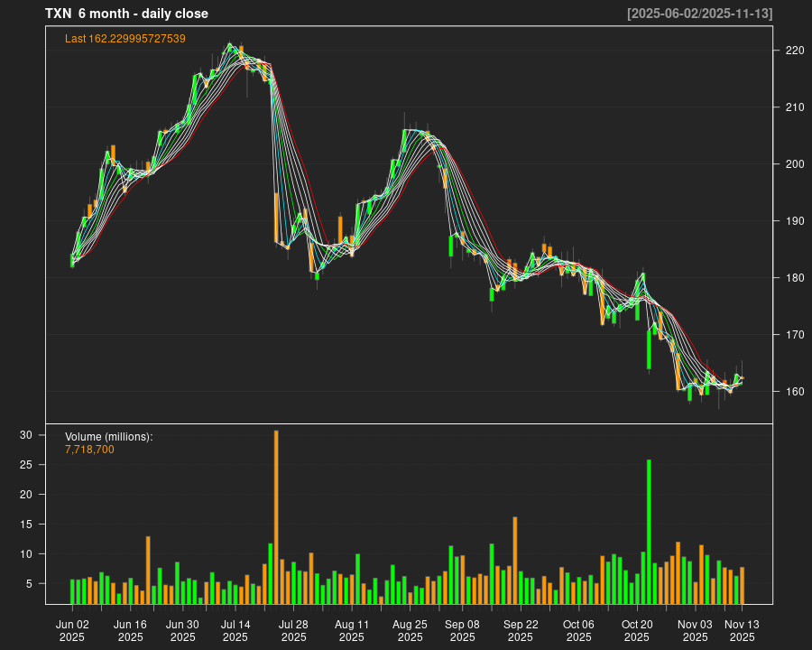The height and width of the screenshot is (650, 812).
Task: Select the 7,718,700 volume value text
Action: (x=89, y=450)
